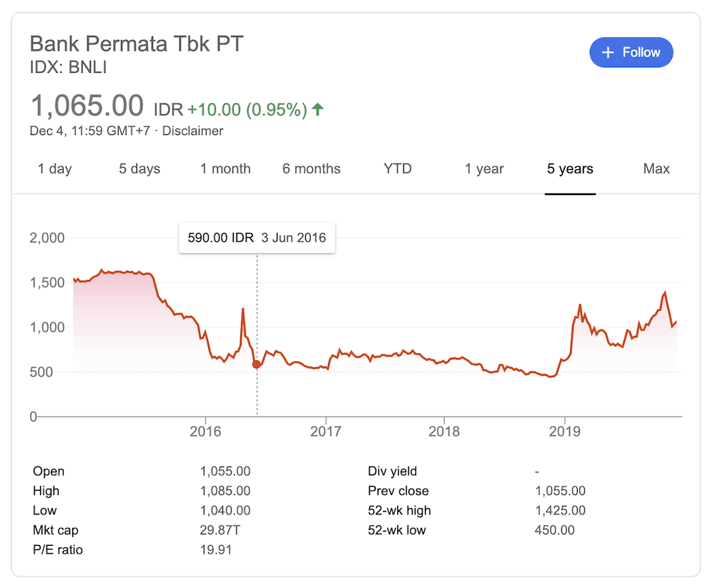Click the tooltip showing 590.00 IDR 3 Jun 2016
Screen dimensions: 715x588
point(257,238)
